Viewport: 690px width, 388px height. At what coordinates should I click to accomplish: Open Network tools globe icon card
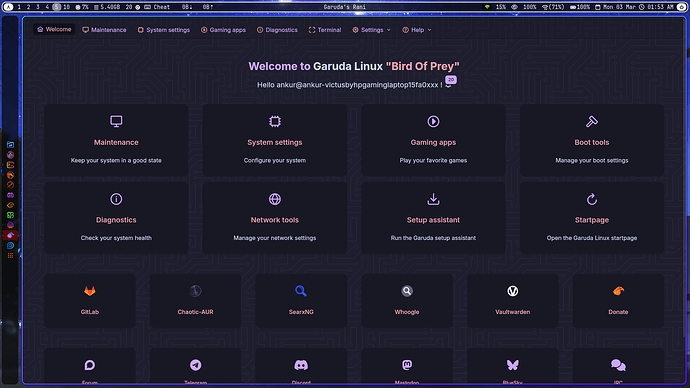tap(275, 218)
